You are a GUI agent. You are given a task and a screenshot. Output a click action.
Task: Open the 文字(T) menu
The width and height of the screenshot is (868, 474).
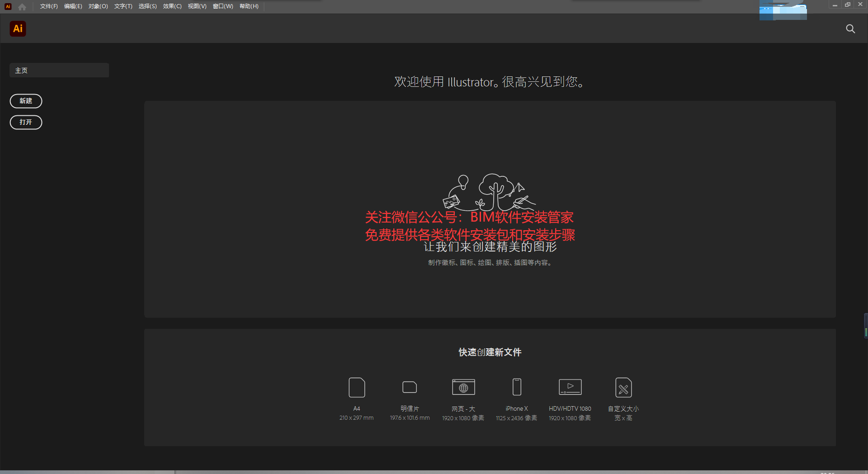tap(123, 6)
